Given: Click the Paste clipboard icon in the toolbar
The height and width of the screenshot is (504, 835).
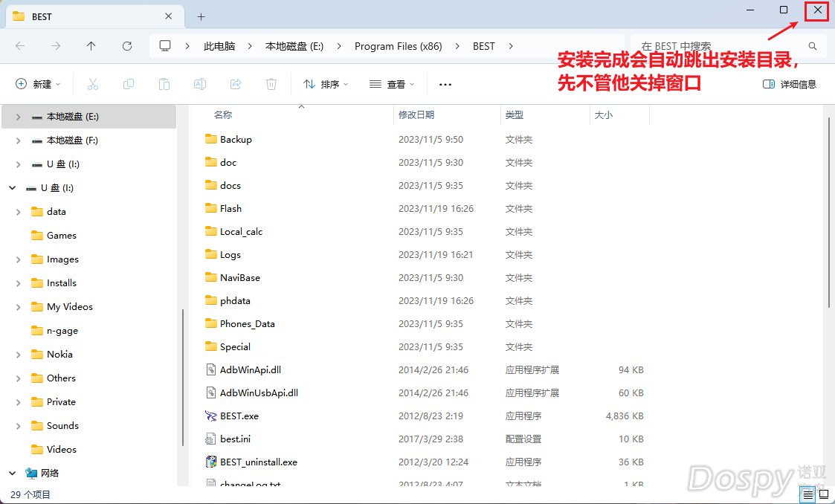Looking at the screenshot, I should pyautogui.click(x=164, y=84).
